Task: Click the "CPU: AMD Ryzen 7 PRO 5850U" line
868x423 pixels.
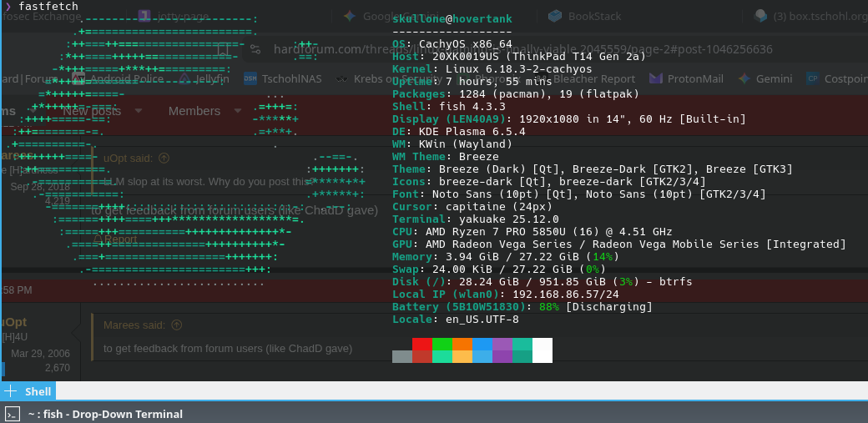Action: [532, 232]
